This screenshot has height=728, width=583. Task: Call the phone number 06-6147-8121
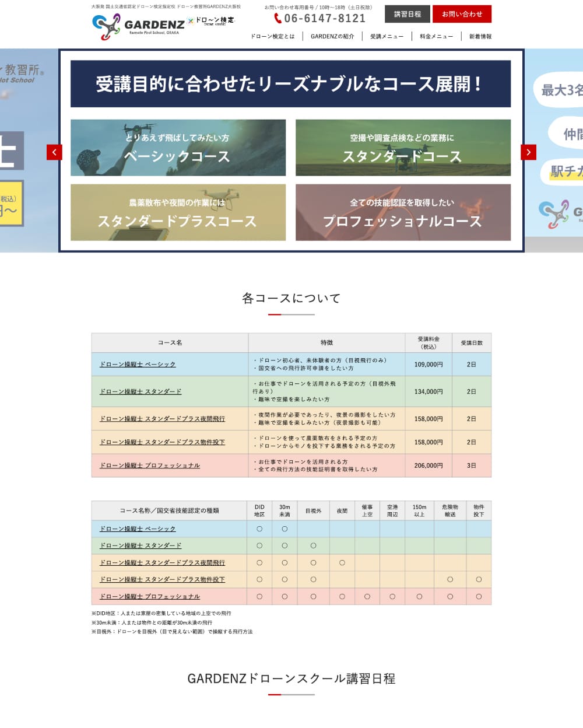click(x=325, y=19)
